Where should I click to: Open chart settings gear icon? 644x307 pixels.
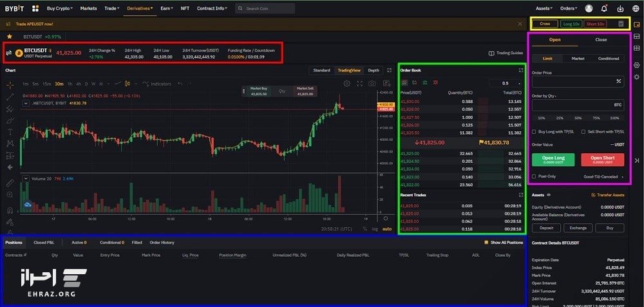[347, 84]
